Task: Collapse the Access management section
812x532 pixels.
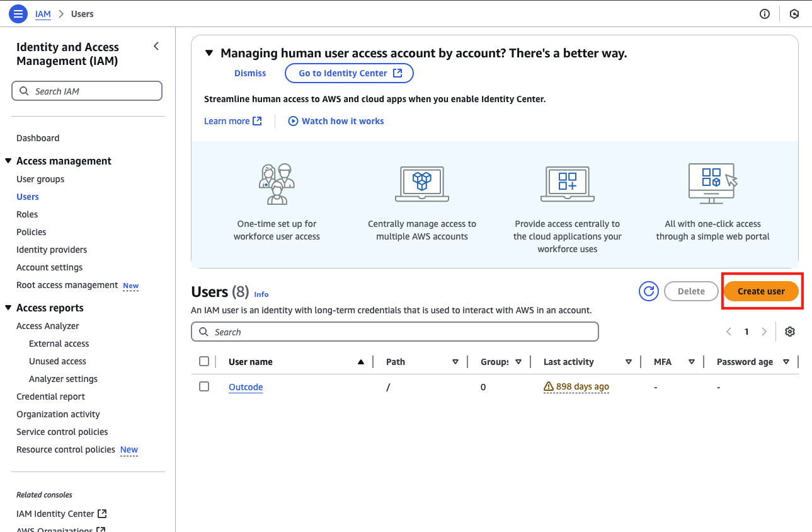Action: [8, 161]
